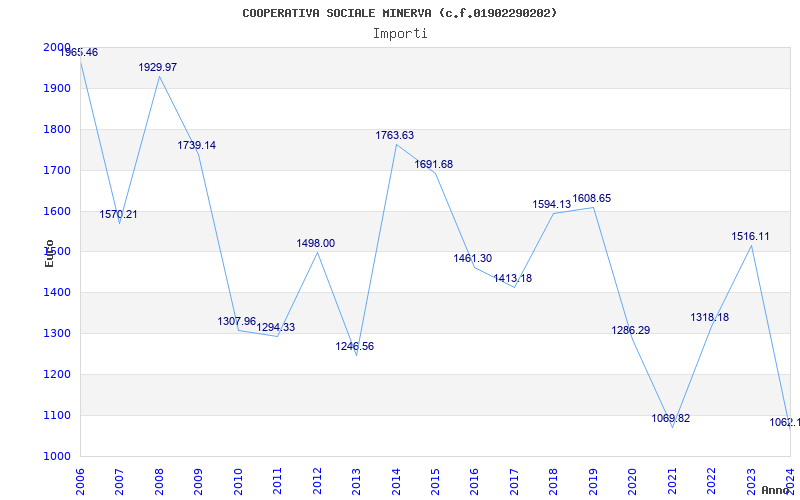Select the 1069.82 data label
This screenshot has height=500, width=800.
coord(671,418)
